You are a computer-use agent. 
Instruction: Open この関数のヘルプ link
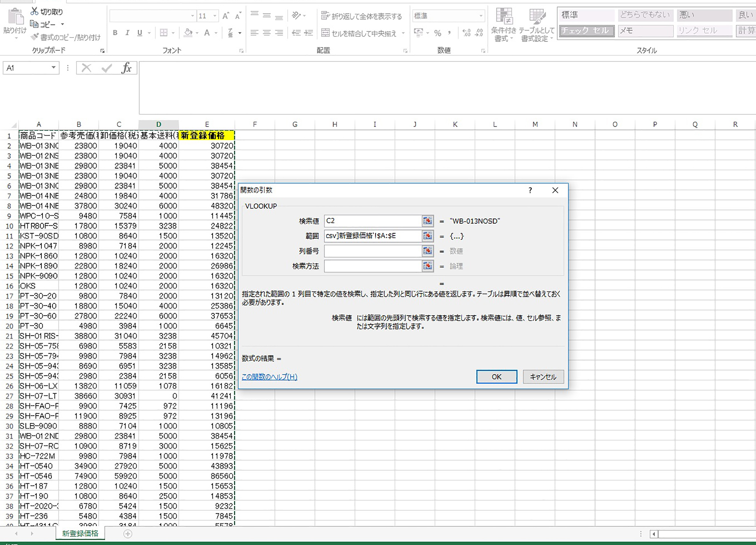click(x=269, y=377)
